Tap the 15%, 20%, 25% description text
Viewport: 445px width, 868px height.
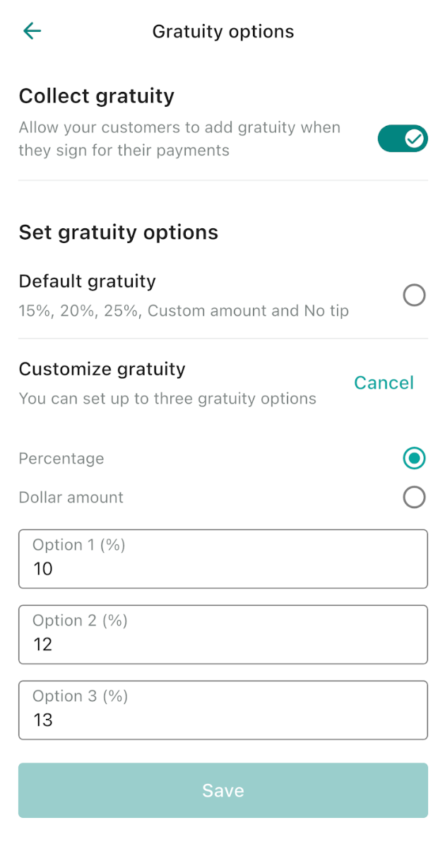tap(184, 311)
